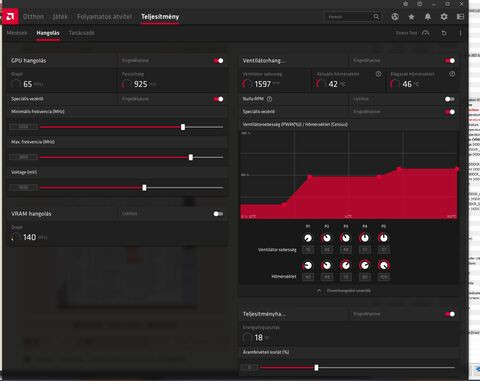The width and height of the screenshot is (480, 381).
Task: Open favorites star icon
Action: click(x=411, y=16)
